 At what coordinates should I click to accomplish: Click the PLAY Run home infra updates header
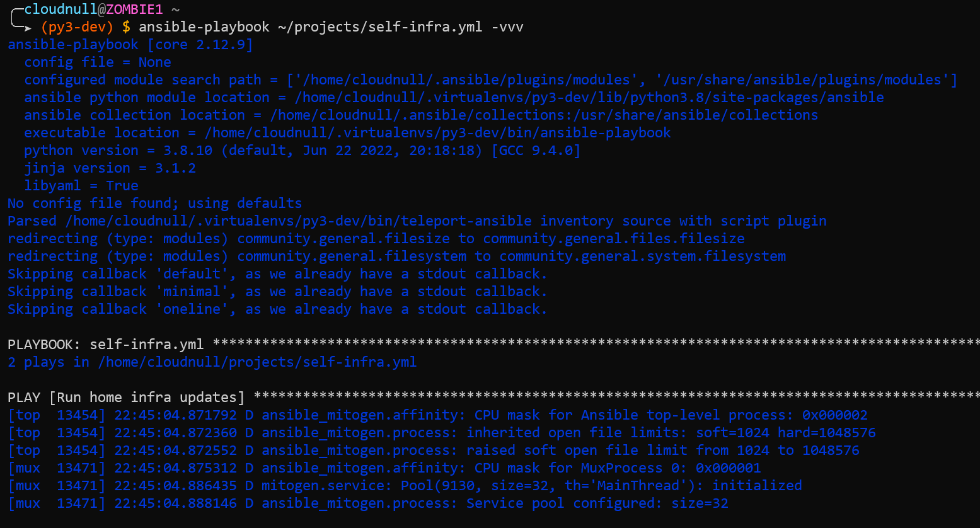(x=126, y=397)
